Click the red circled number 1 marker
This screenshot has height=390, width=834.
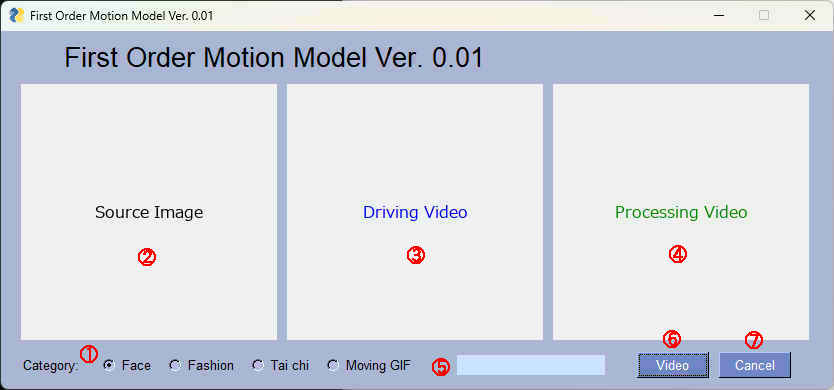(x=88, y=353)
